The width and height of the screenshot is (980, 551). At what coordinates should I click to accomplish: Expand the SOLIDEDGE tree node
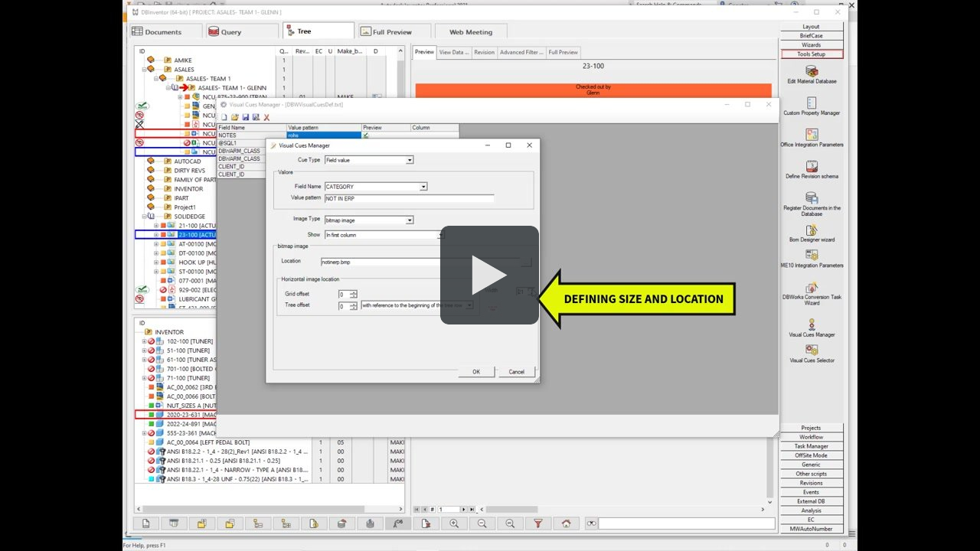pos(145,217)
